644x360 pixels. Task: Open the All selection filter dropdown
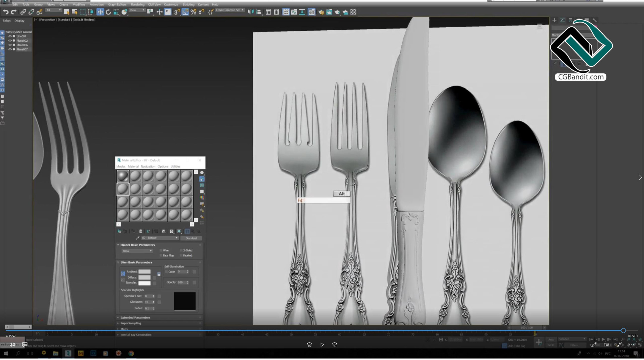pos(54,10)
